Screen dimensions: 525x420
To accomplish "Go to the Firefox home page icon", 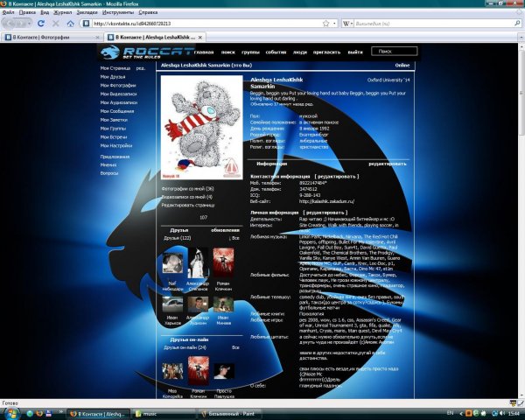I will click(70, 24).
